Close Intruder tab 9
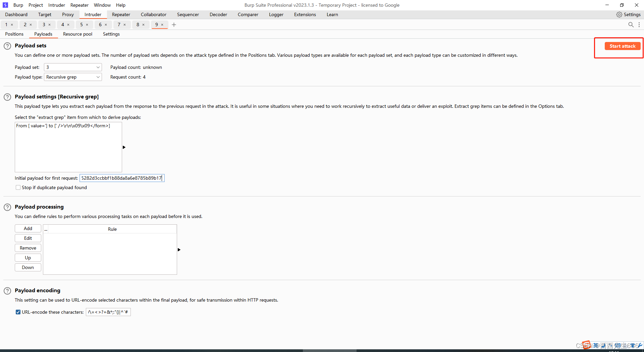Screen dimensions: 644x352 (162, 25)
